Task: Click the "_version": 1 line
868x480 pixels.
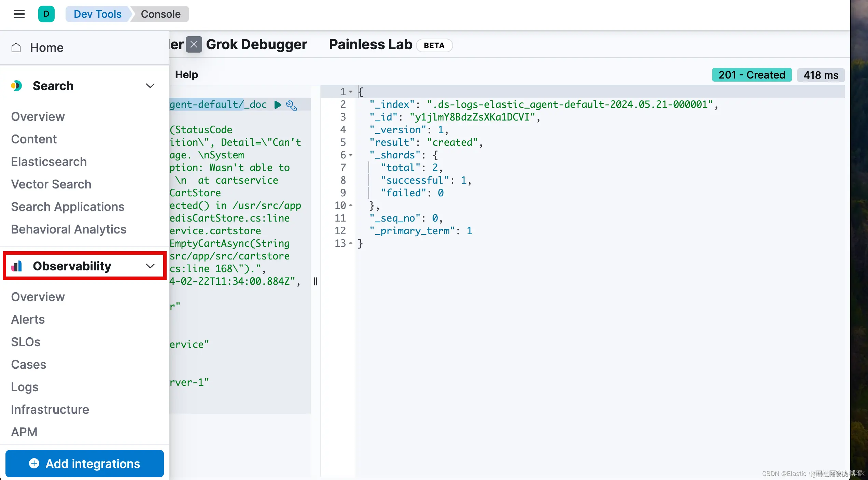Action: tap(409, 130)
